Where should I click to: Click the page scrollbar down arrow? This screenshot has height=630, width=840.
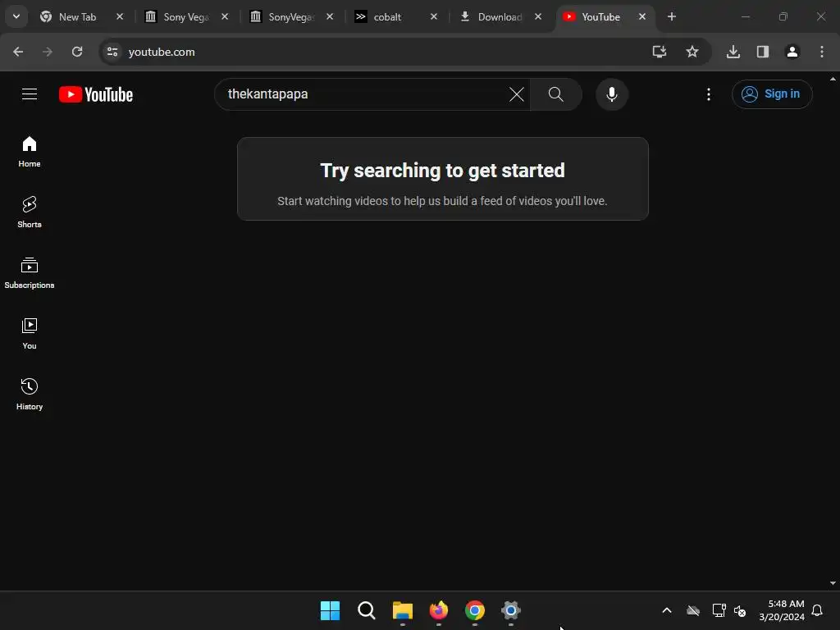click(x=833, y=583)
